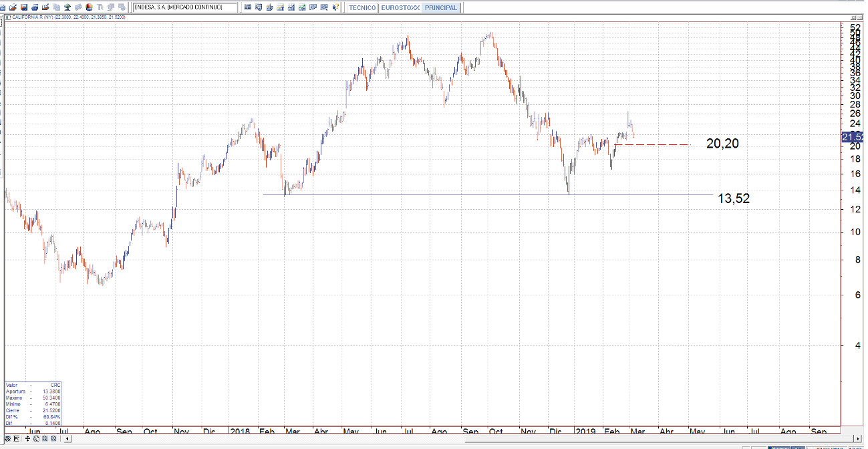Click the green chart toolbar icon
The image size is (868, 449).
[x=301, y=7]
